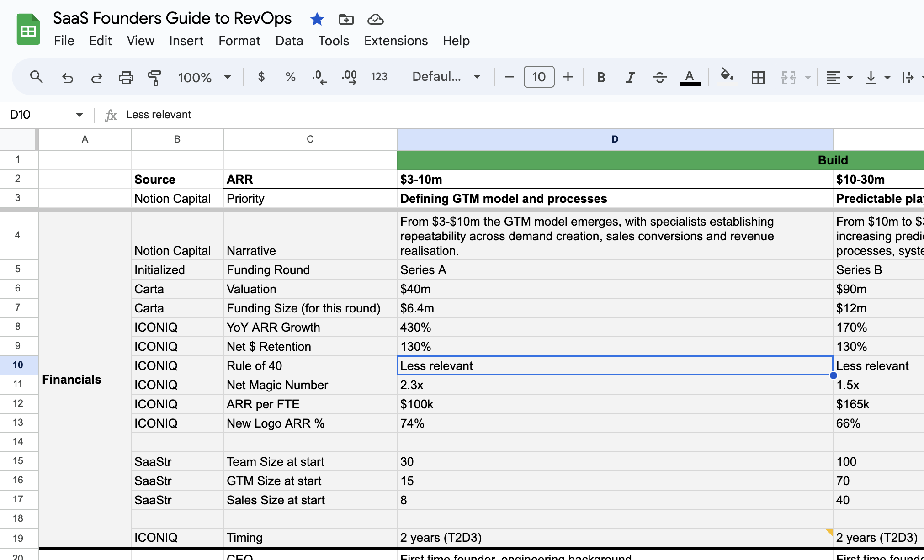Screen dimensions: 924x560
Task: Open the Edit menu
Action: coord(101,41)
